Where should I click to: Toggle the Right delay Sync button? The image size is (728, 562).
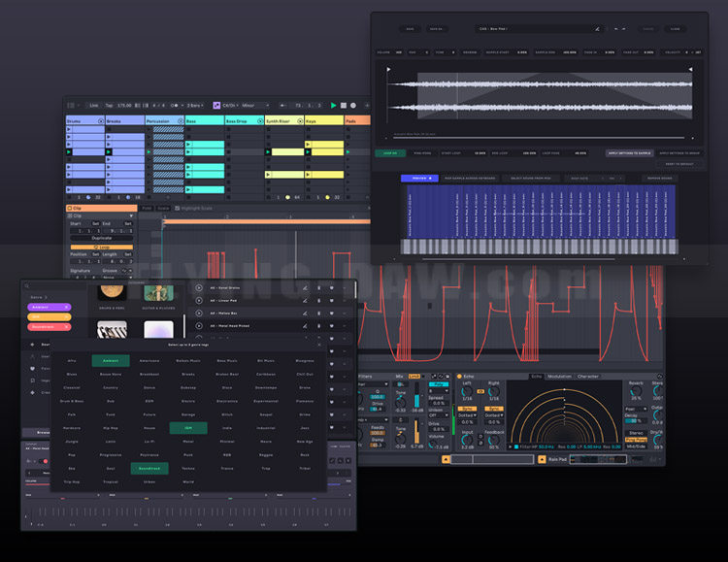pyautogui.click(x=493, y=409)
